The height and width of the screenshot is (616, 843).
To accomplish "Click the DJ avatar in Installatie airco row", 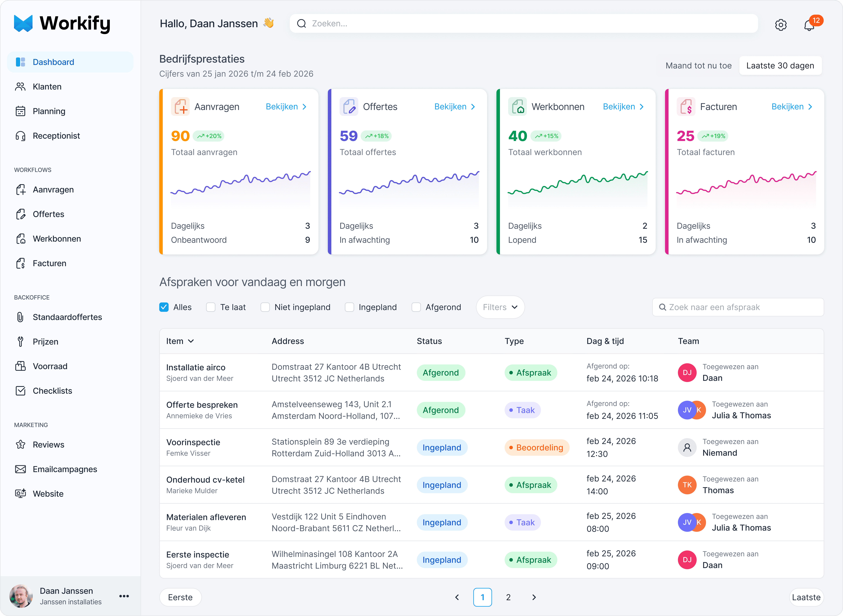I will [x=687, y=372].
